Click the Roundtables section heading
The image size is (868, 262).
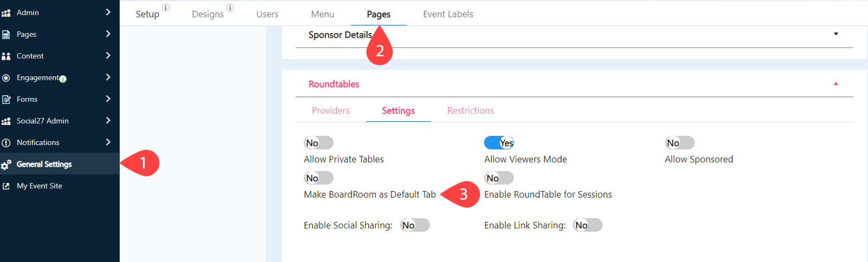[x=334, y=84]
